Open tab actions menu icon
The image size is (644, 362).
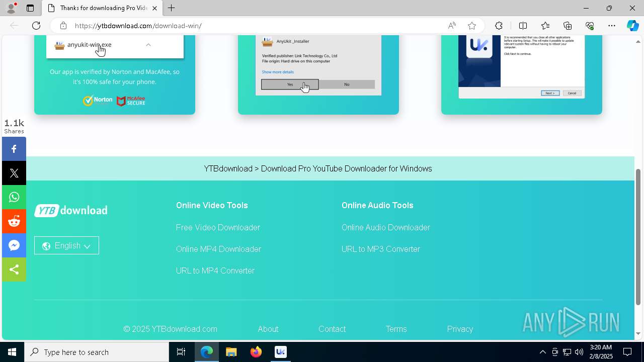pyautogui.click(x=30, y=8)
